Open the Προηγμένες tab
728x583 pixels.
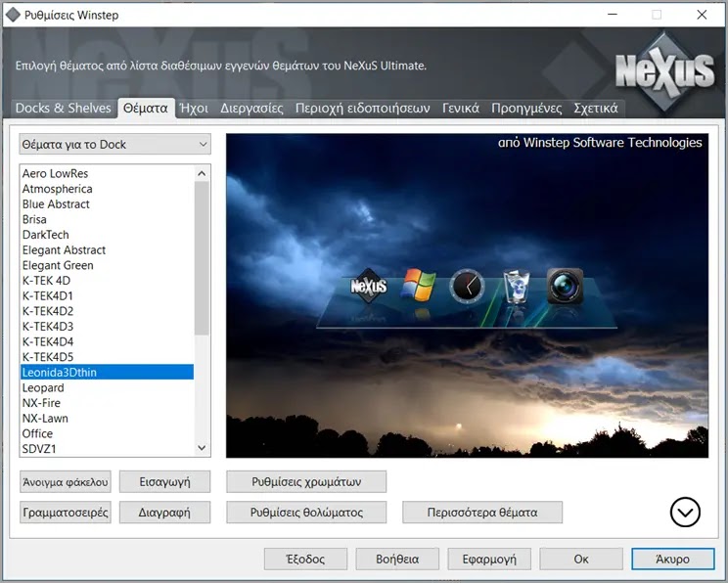coord(526,109)
